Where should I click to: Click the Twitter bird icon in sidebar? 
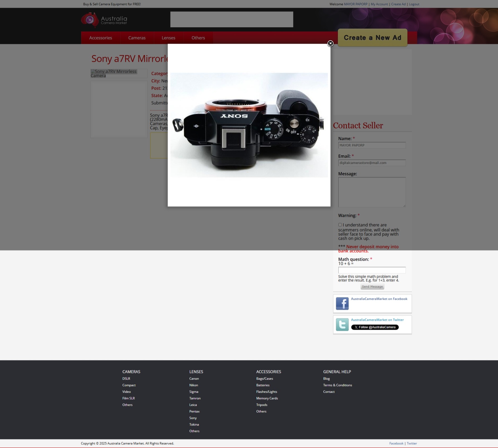(342, 324)
